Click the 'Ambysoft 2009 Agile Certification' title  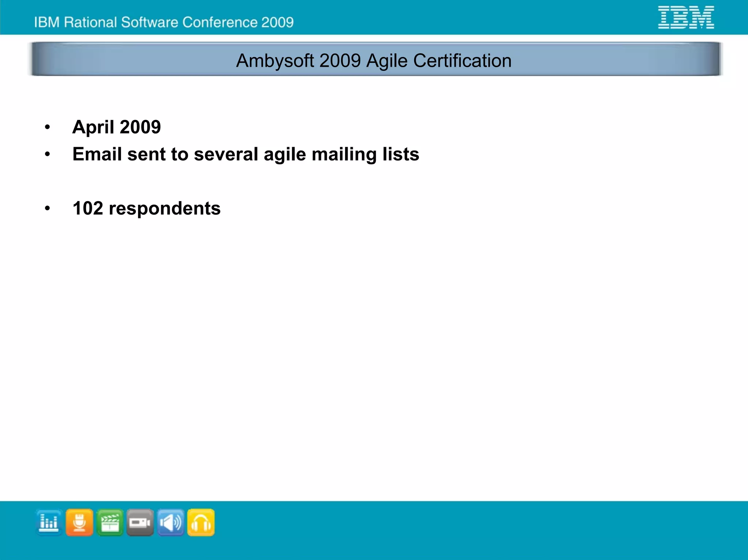[374, 61]
